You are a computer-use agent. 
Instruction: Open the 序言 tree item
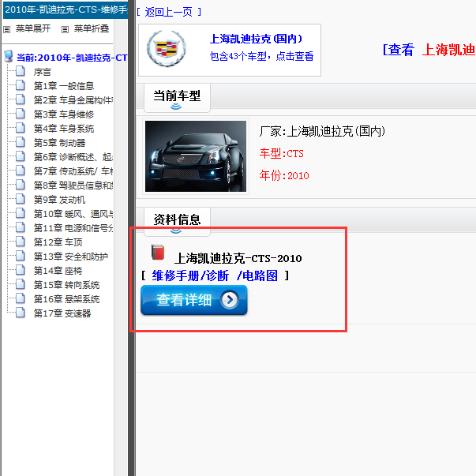coord(42,72)
